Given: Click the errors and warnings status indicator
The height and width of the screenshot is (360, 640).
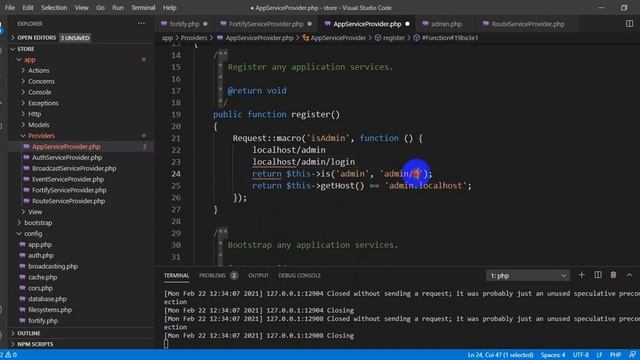Looking at the screenshot, I should tap(9, 355).
